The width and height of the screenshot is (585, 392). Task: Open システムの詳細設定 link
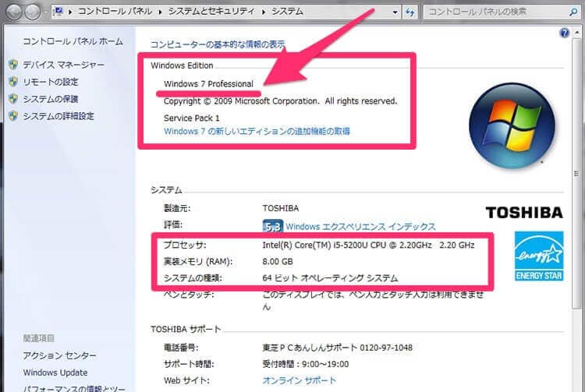click(x=58, y=116)
